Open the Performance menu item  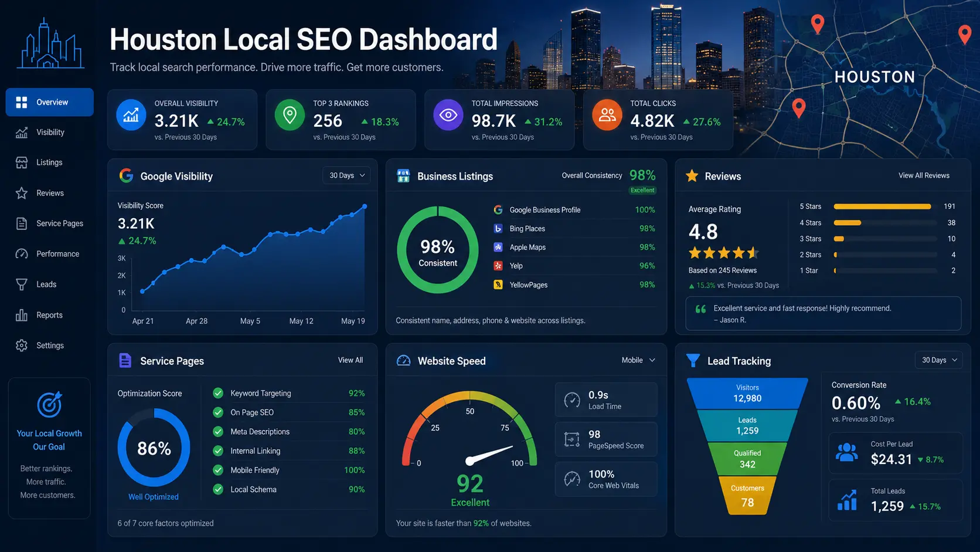50,254
